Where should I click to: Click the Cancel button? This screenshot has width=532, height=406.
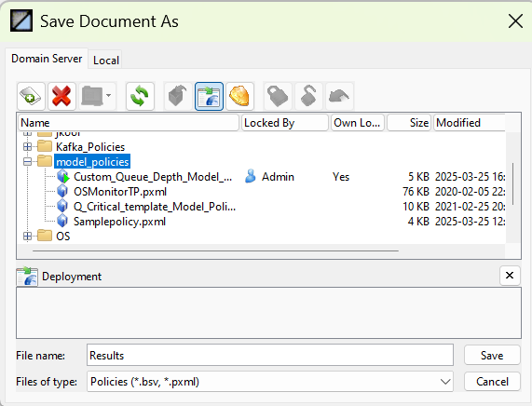492,382
